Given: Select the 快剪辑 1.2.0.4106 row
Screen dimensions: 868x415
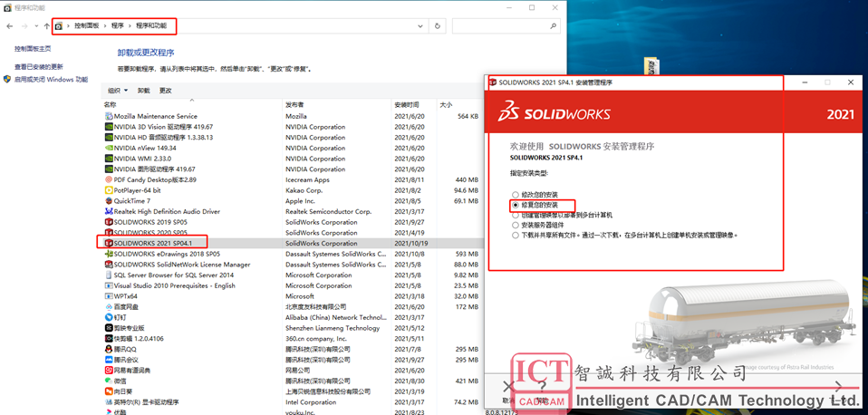Looking at the screenshot, I should [293, 338].
